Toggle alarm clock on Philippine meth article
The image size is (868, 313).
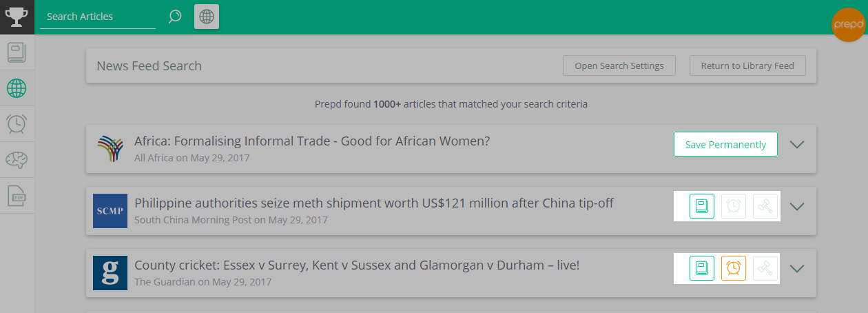734,206
